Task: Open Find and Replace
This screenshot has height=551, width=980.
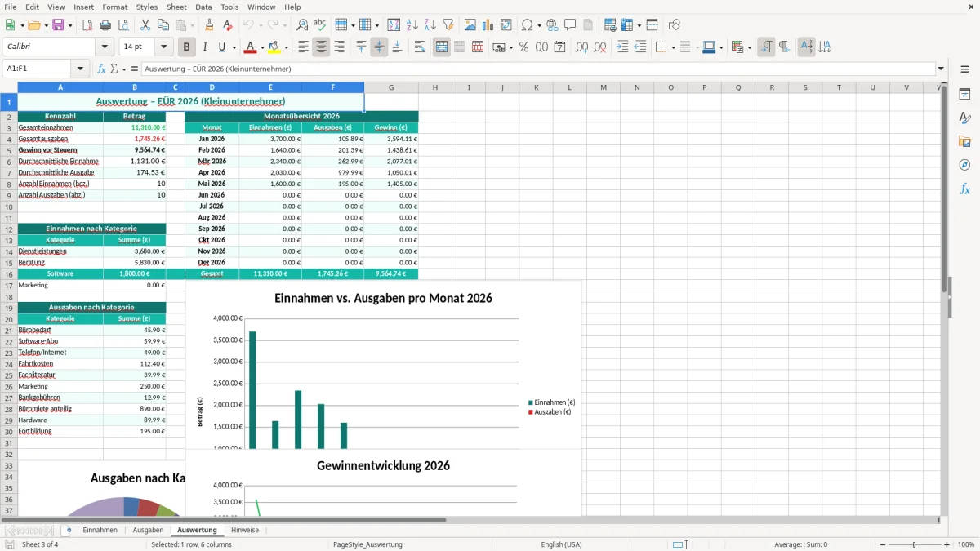Action: (302, 24)
